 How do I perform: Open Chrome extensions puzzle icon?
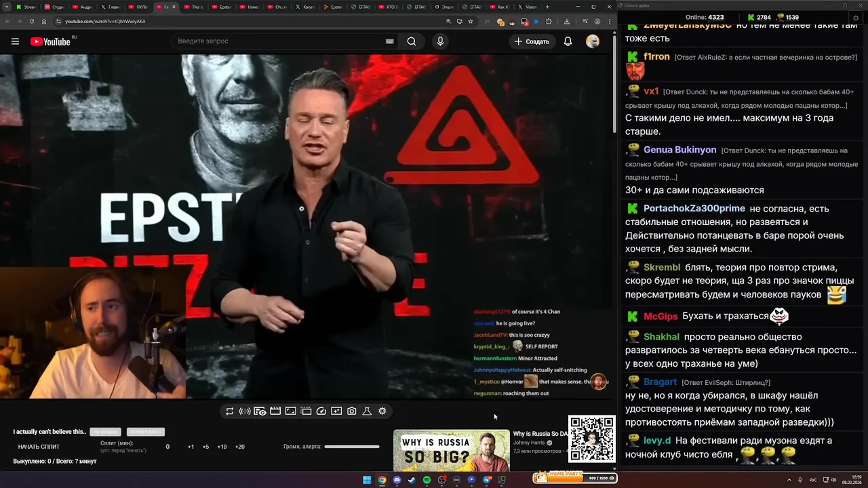pos(549,21)
